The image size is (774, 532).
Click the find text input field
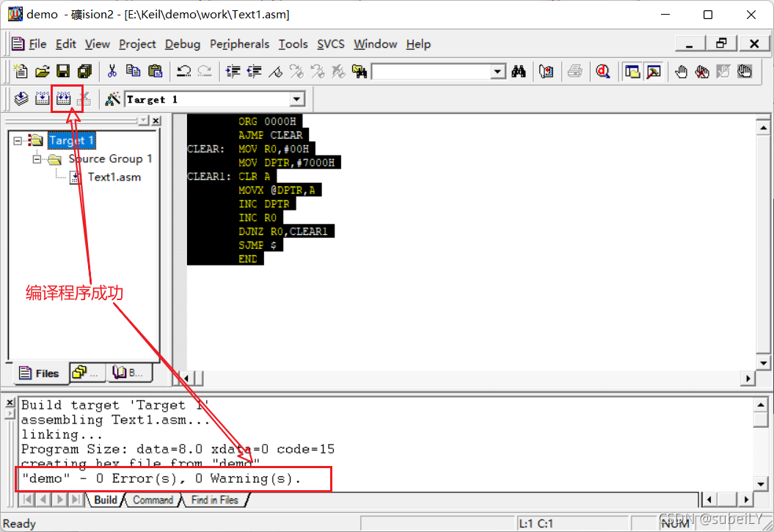pos(432,72)
